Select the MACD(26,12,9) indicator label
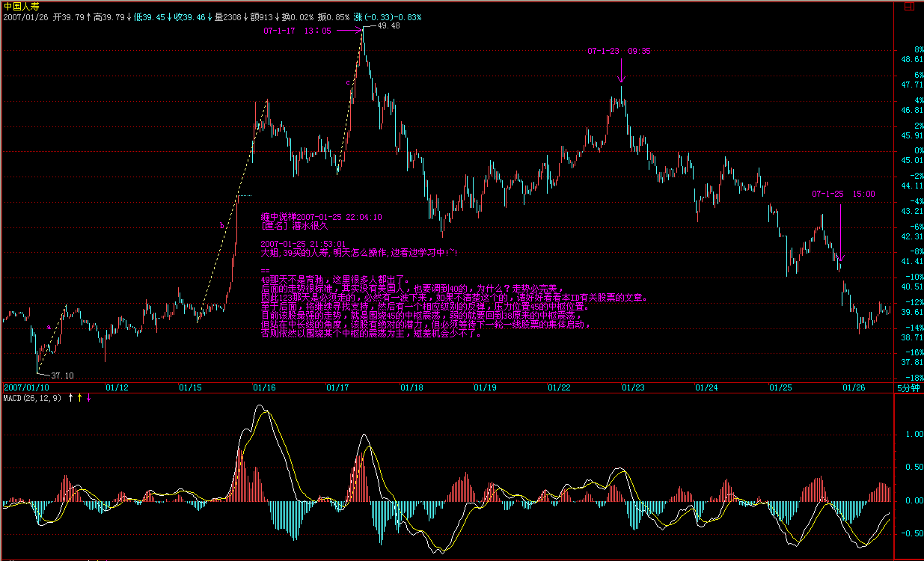 33,398
